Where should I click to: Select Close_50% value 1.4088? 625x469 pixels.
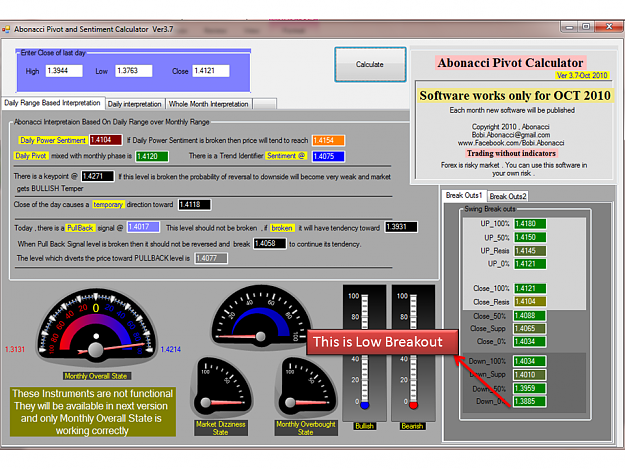(530, 316)
